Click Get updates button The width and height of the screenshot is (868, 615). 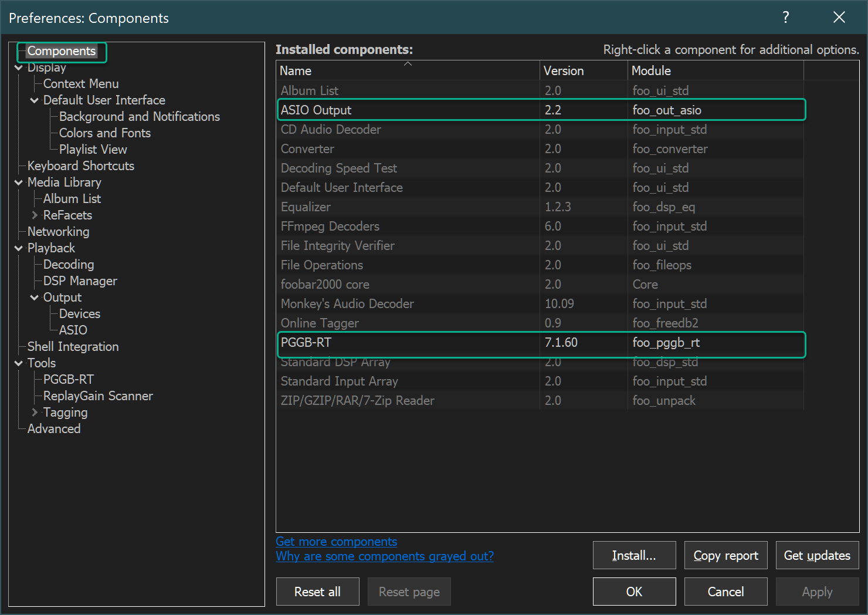[818, 555]
